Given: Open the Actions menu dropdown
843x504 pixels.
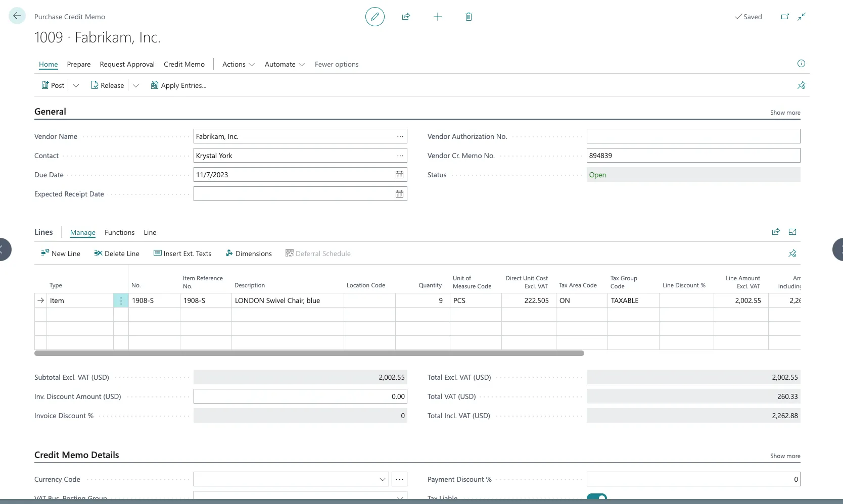Looking at the screenshot, I should point(239,64).
